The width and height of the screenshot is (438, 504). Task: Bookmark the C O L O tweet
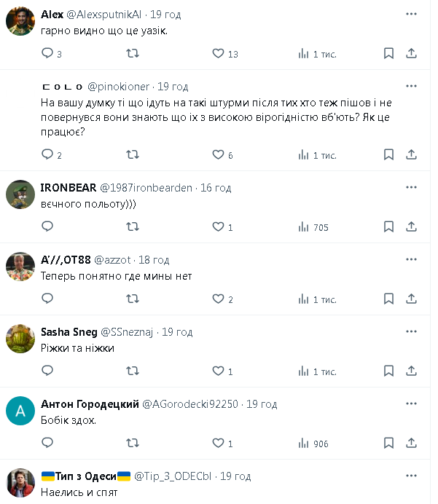point(388,154)
